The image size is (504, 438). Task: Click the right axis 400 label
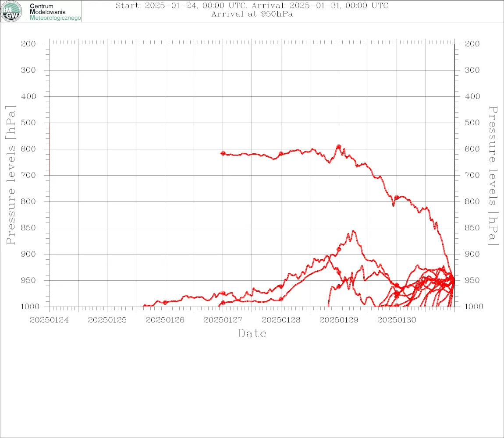(472, 96)
